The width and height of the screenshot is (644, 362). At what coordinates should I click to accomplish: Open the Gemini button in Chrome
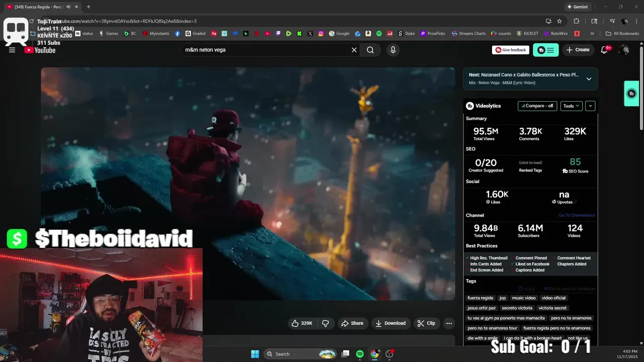577,7
